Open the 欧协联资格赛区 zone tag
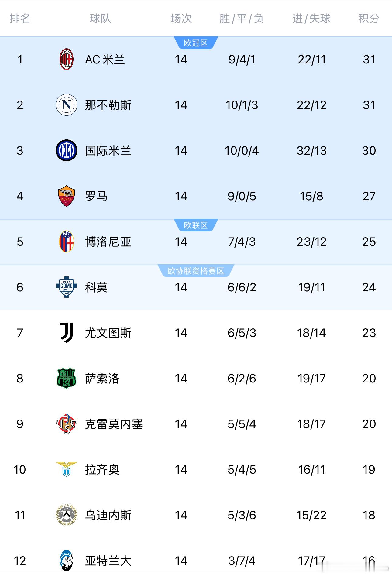392x576 pixels. (196, 271)
